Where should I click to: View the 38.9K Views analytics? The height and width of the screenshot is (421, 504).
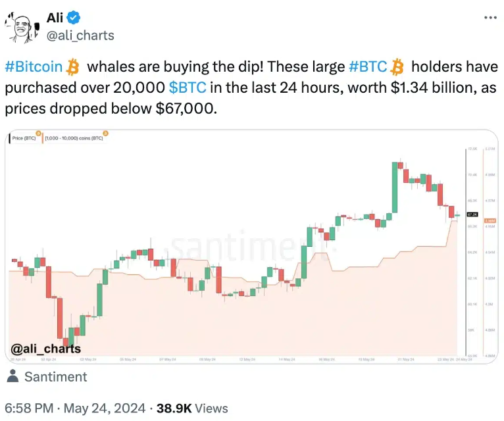(192, 408)
